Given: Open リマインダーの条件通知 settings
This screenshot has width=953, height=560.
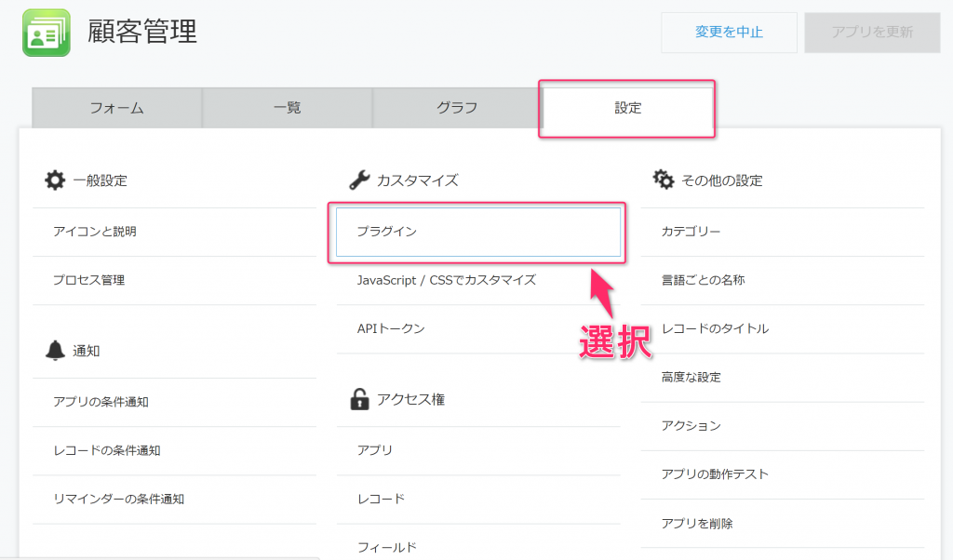Looking at the screenshot, I should pos(174,500).
